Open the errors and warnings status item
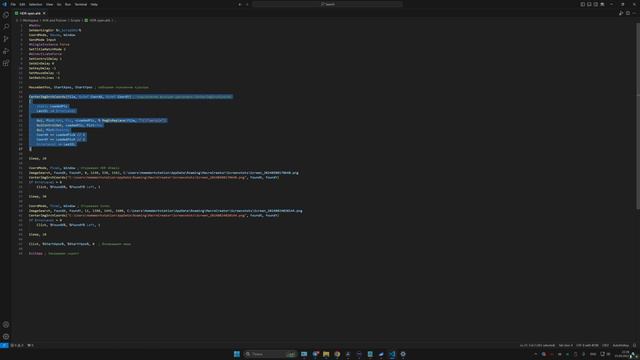Screen dimensions: 640x360 [17, 345]
